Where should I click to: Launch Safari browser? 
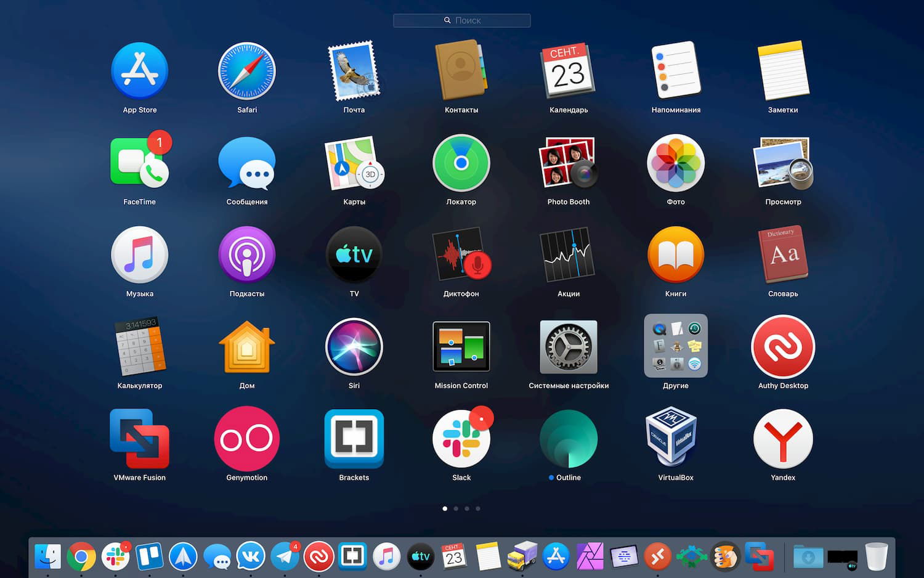(x=246, y=70)
